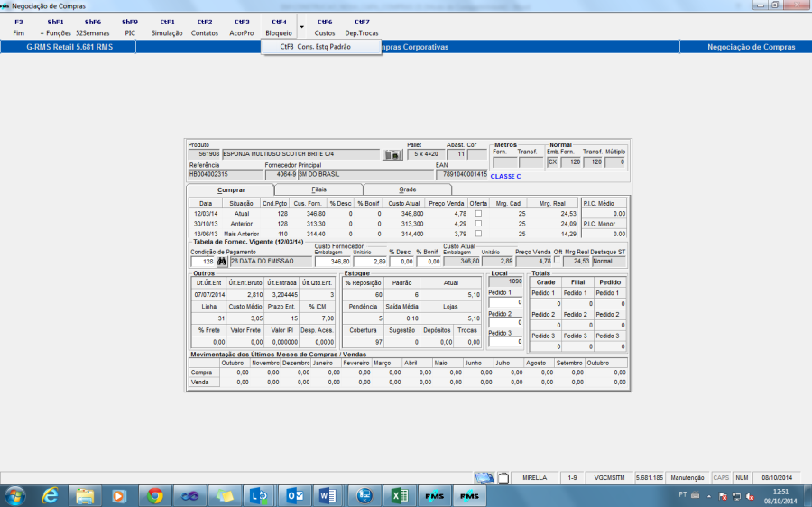Click ShF1 + Funções toolbar button
The image size is (812, 507).
pyautogui.click(x=55, y=27)
